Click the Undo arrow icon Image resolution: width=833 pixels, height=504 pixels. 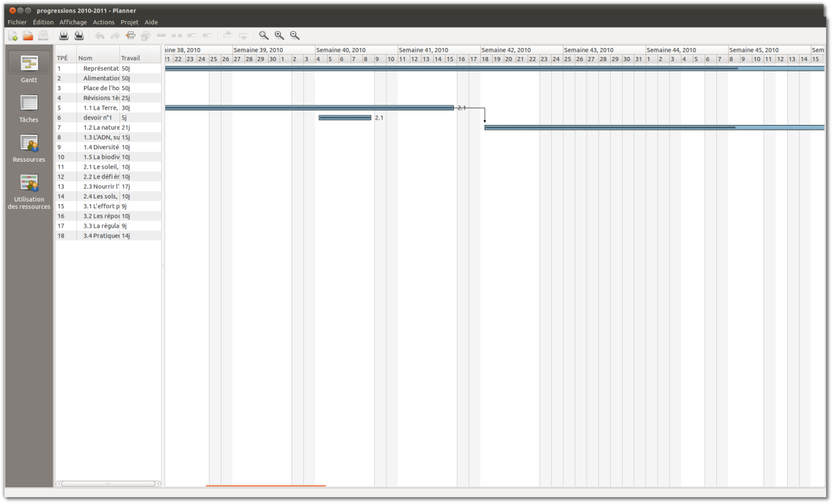pyautogui.click(x=100, y=35)
